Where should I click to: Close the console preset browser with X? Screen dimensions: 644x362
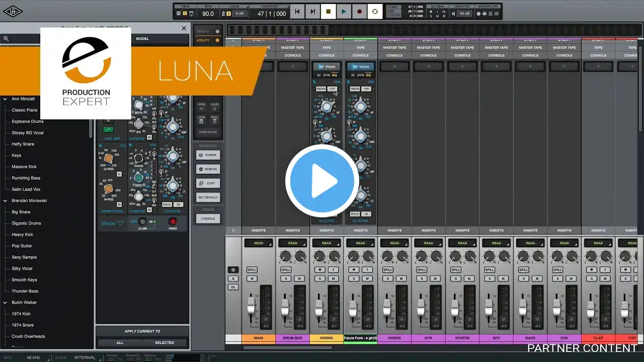[184, 29]
